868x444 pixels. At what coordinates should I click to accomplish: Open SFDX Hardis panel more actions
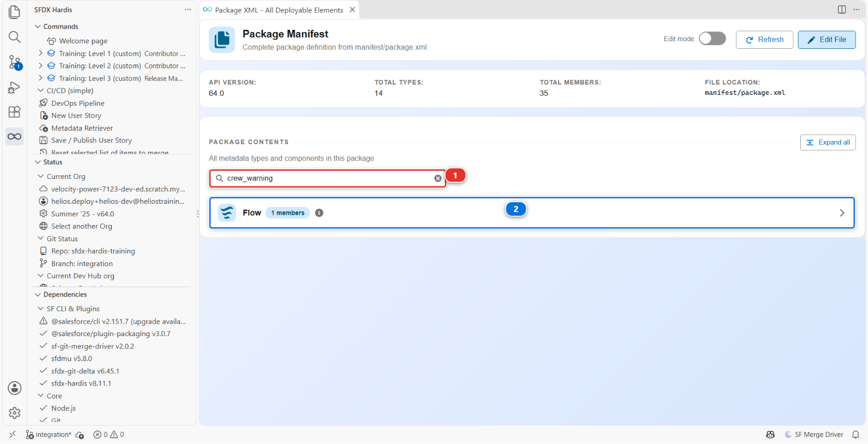(188, 10)
